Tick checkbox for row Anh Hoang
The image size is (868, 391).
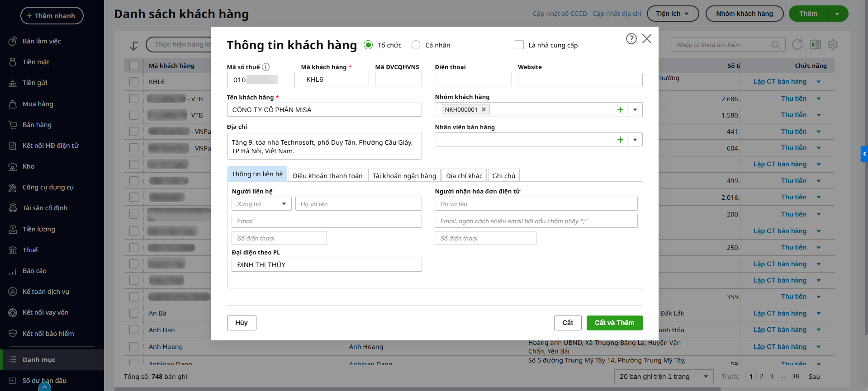134,347
